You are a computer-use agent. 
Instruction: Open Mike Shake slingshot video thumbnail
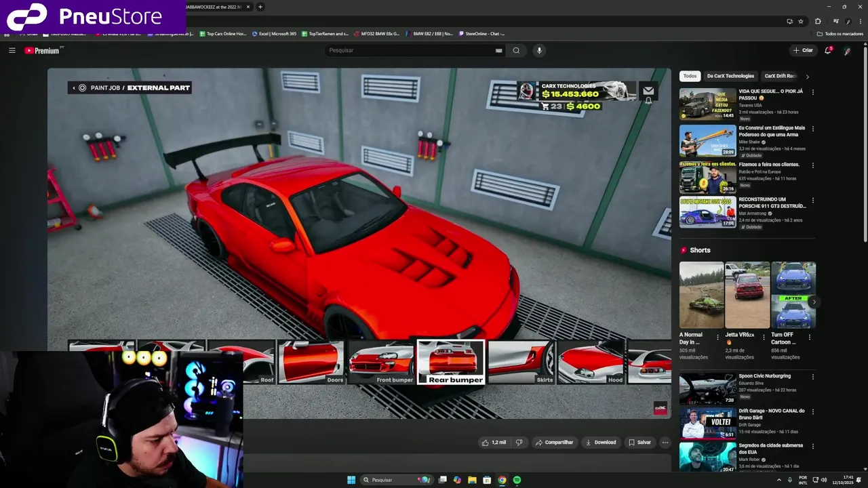click(x=707, y=140)
